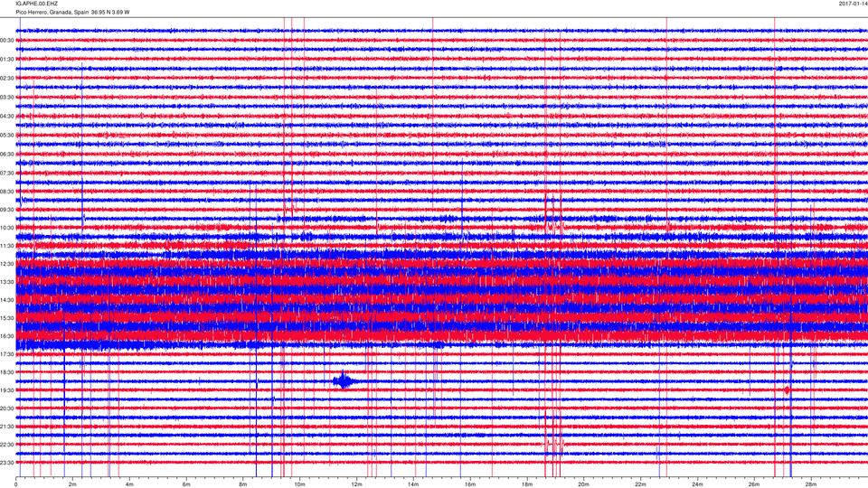This screenshot has height=488, width=868.
Task: Click the 2m axis tick label
Action: (72, 484)
